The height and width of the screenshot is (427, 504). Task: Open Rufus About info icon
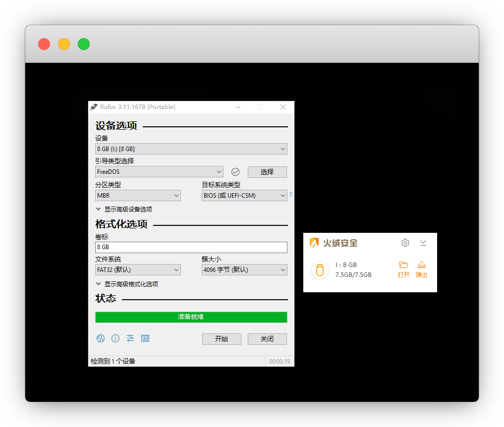[115, 338]
